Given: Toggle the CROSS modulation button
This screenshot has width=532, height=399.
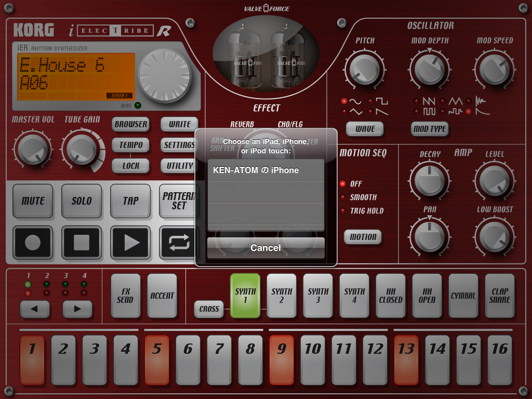Looking at the screenshot, I should point(209,309).
